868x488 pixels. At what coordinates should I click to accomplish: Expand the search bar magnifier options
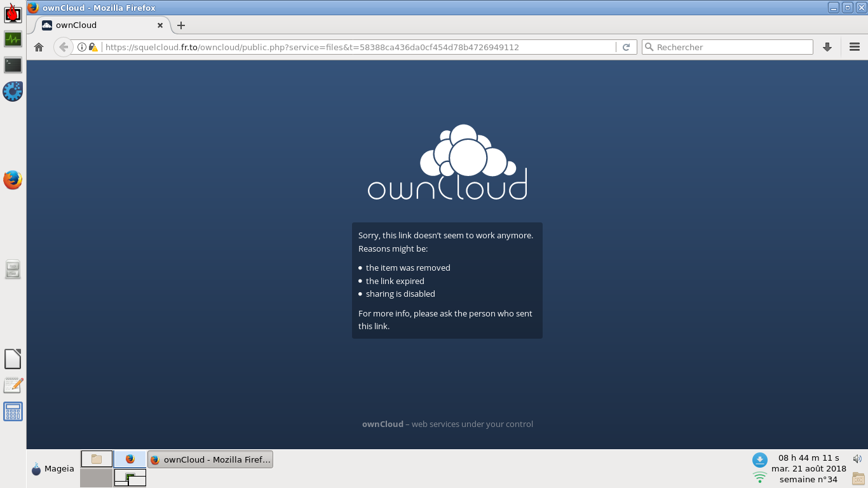tap(650, 46)
